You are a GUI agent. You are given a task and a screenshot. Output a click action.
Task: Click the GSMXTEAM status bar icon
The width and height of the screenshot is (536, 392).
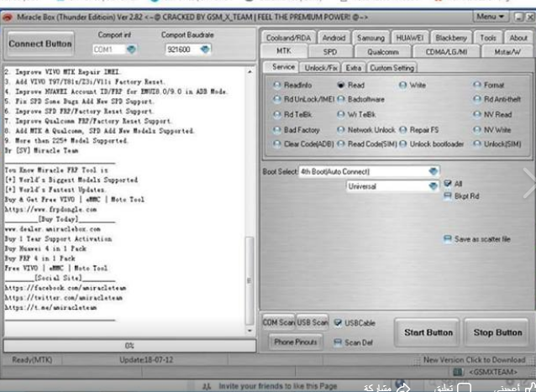458,372
